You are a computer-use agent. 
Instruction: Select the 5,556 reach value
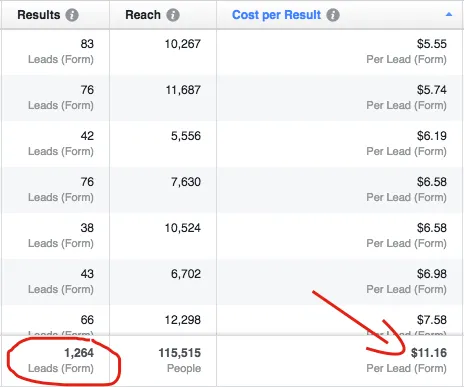(186, 136)
